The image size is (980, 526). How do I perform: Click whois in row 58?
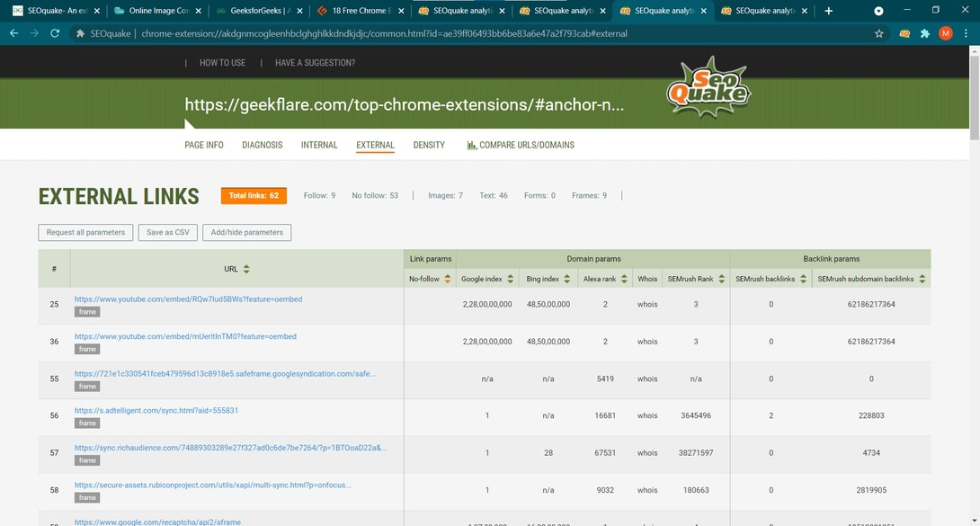coord(646,490)
